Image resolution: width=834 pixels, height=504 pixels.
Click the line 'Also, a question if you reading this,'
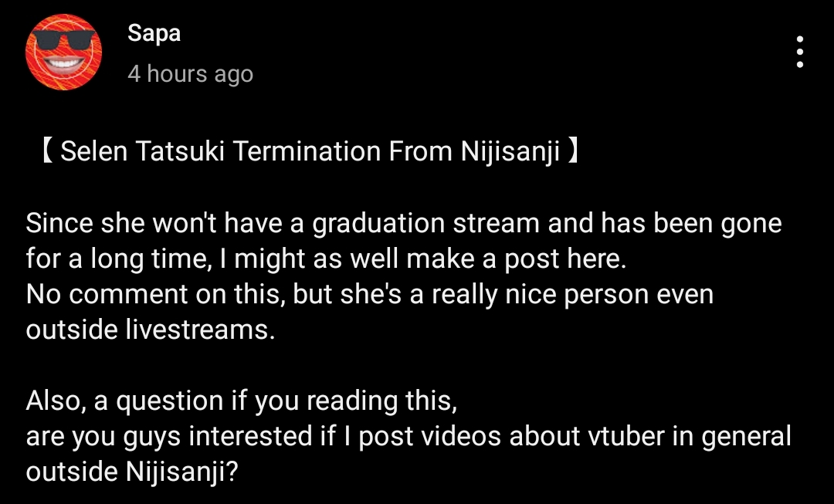(x=242, y=401)
